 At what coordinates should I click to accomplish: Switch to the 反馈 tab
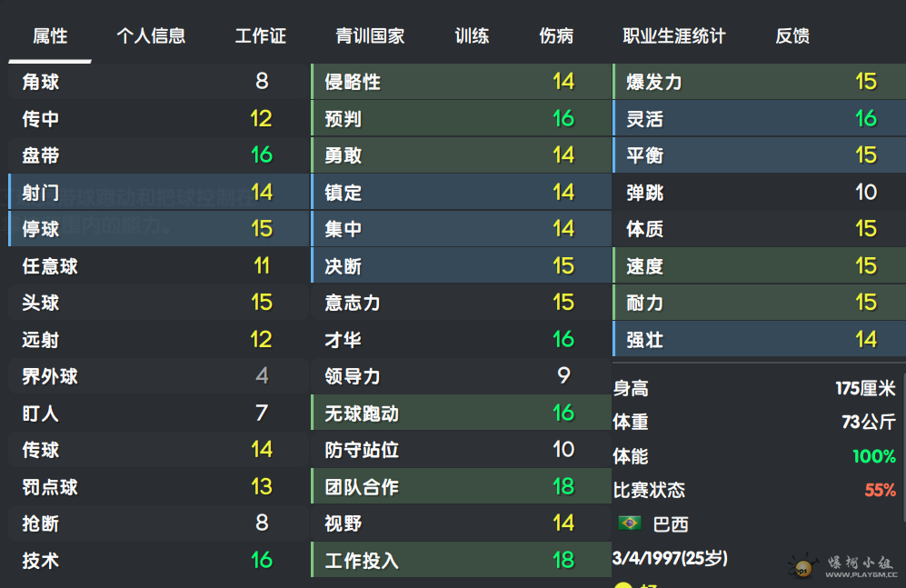792,35
